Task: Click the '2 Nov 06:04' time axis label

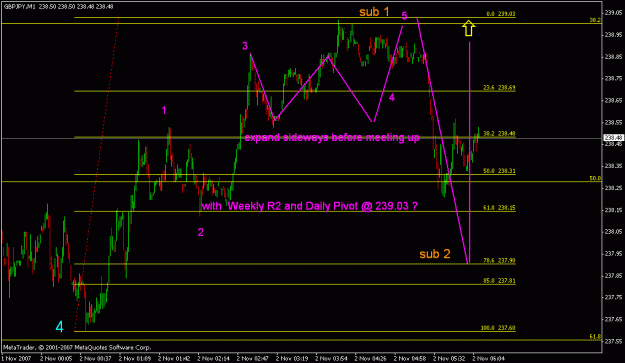Action: (x=488, y=358)
